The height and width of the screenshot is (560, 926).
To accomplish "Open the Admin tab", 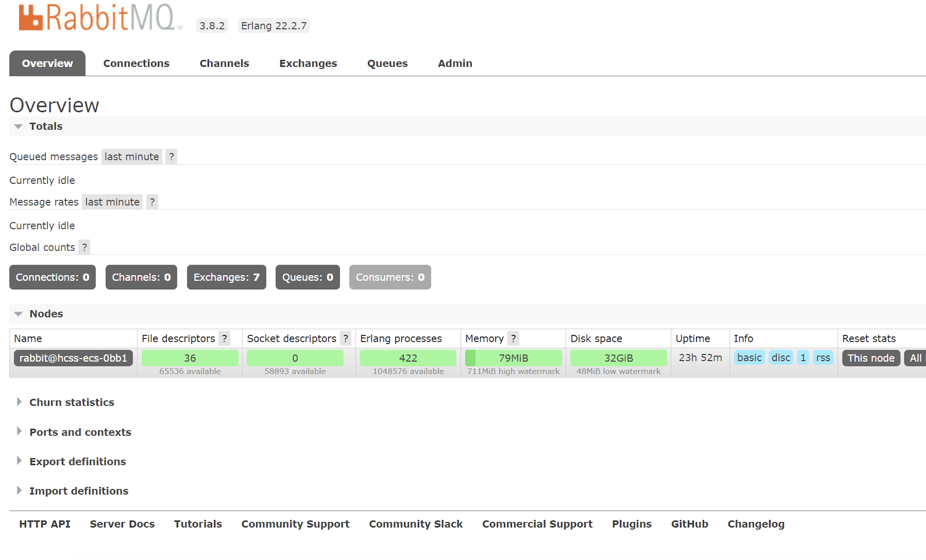I will pyautogui.click(x=455, y=63).
